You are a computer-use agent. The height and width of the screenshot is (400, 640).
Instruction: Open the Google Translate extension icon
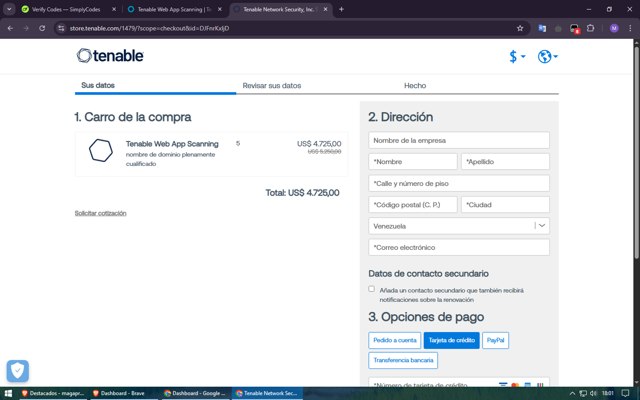[x=542, y=28]
